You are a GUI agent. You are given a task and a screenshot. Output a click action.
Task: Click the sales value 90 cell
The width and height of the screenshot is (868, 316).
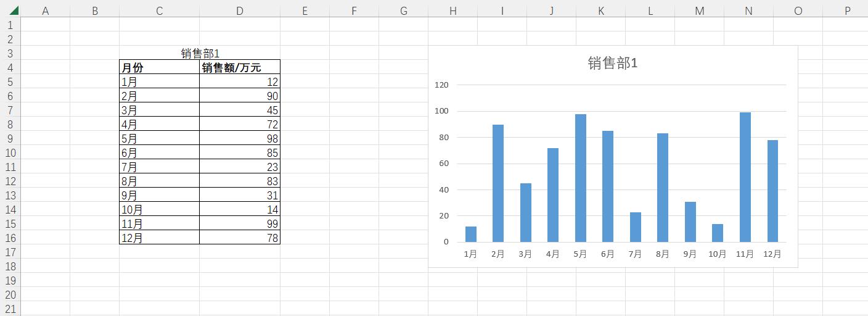coord(239,96)
